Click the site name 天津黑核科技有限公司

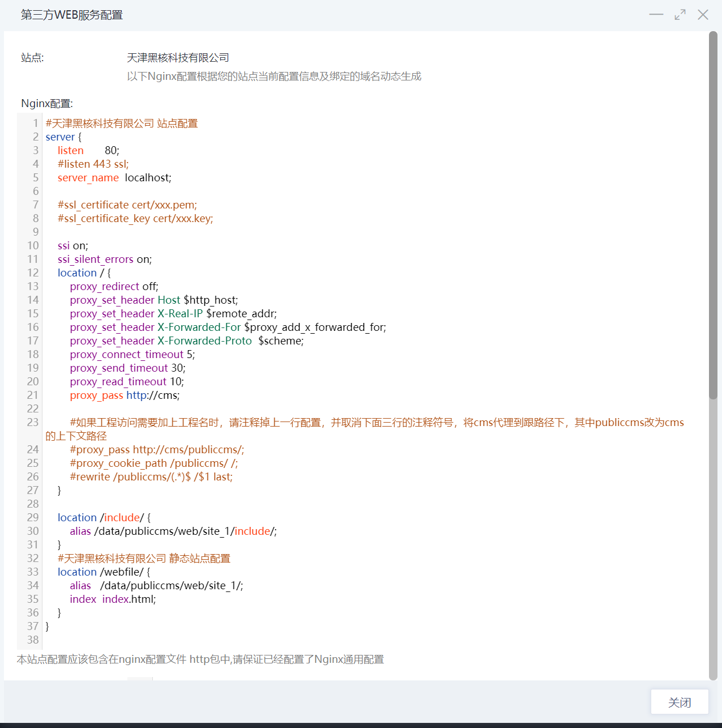(x=178, y=58)
